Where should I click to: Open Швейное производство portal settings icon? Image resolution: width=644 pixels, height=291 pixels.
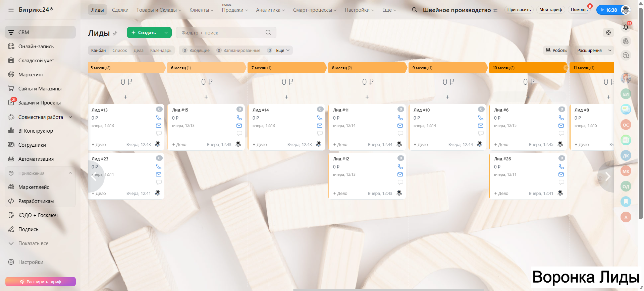[x=496, y=10]
